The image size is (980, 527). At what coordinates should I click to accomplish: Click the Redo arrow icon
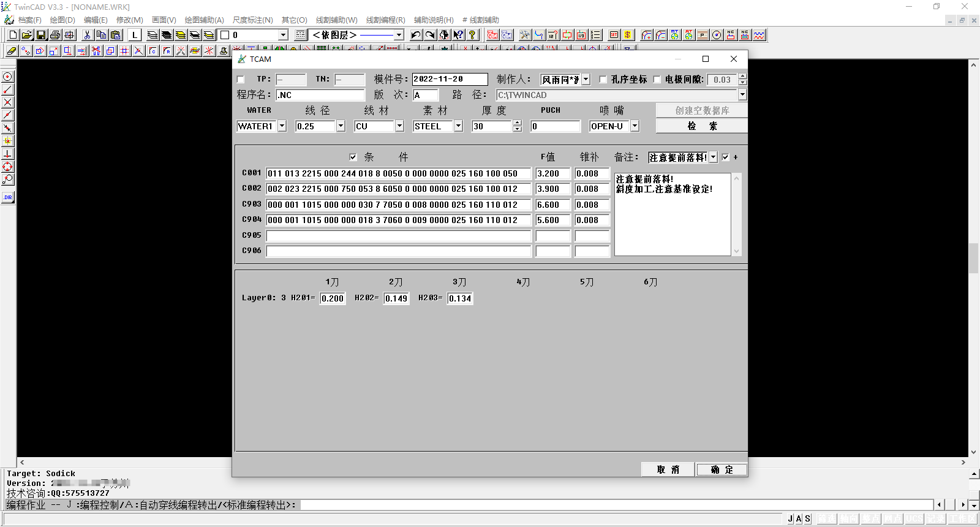(430, 35)
